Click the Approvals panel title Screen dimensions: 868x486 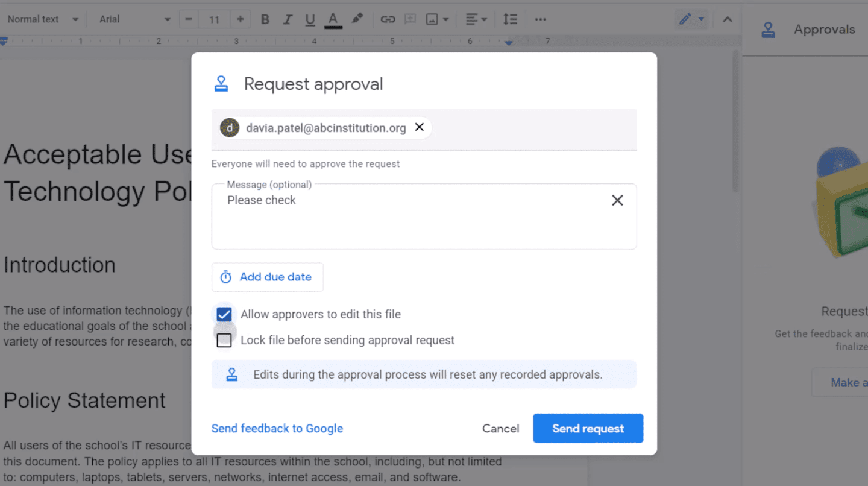[x=825, y=30]
